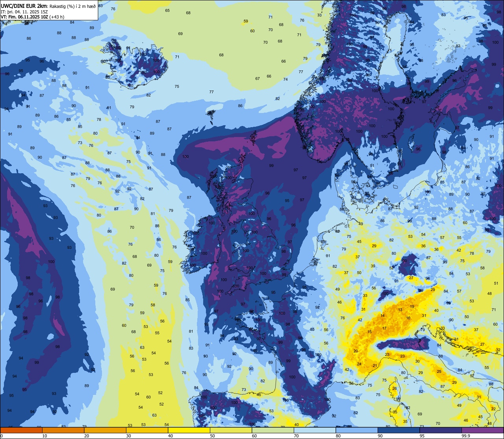Click the humidity value '74' on the map
This screenshot has height=439, width=504.
coord(285,80)
